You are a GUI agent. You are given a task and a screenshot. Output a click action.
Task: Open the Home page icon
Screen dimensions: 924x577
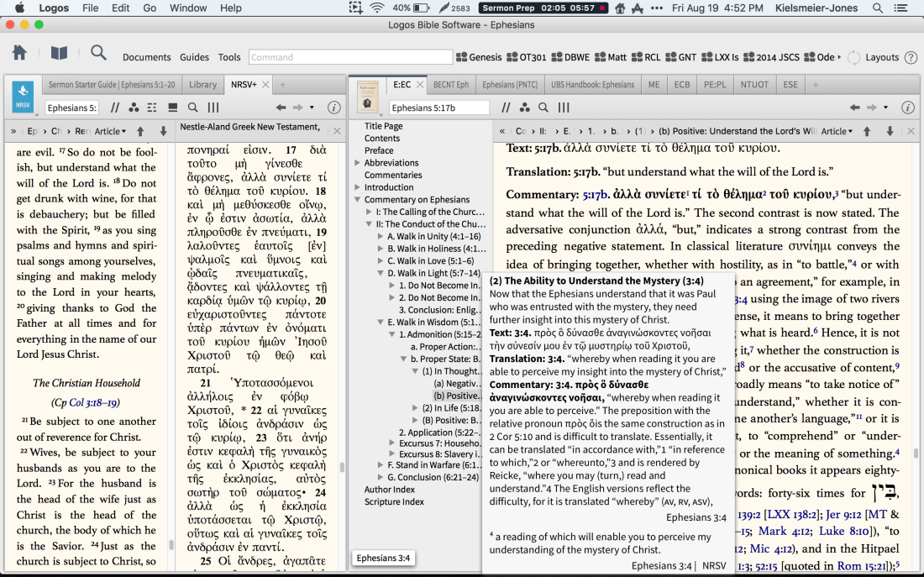19,54
